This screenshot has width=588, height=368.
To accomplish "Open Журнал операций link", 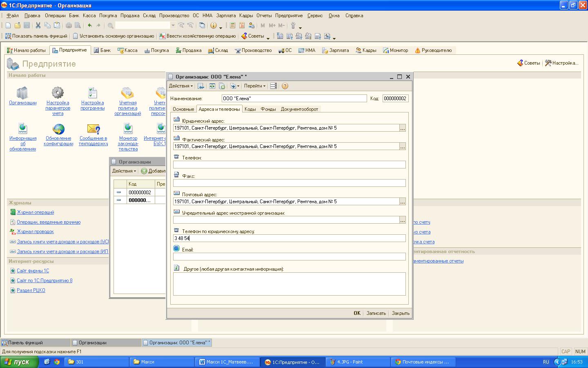I will (35, 212).
